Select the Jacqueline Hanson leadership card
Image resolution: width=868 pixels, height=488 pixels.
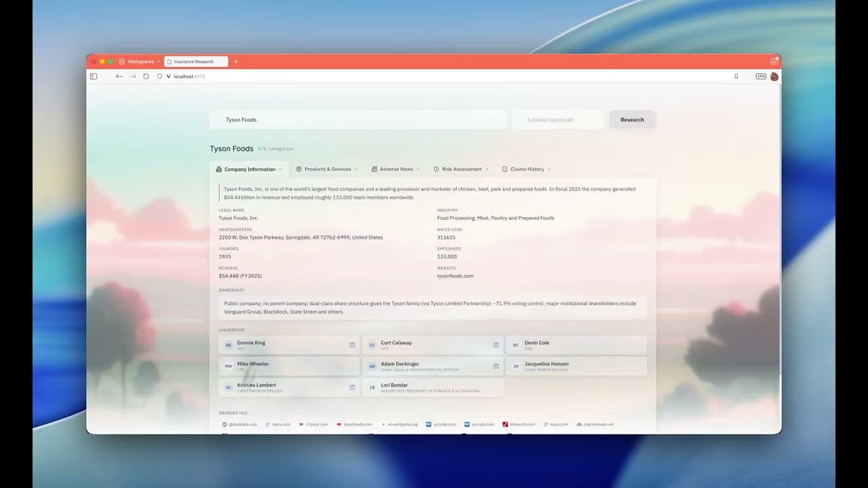(x=576, y=366)
